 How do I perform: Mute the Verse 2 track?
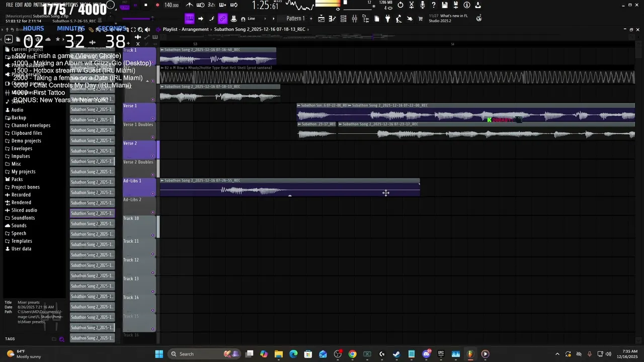[153, 156]
